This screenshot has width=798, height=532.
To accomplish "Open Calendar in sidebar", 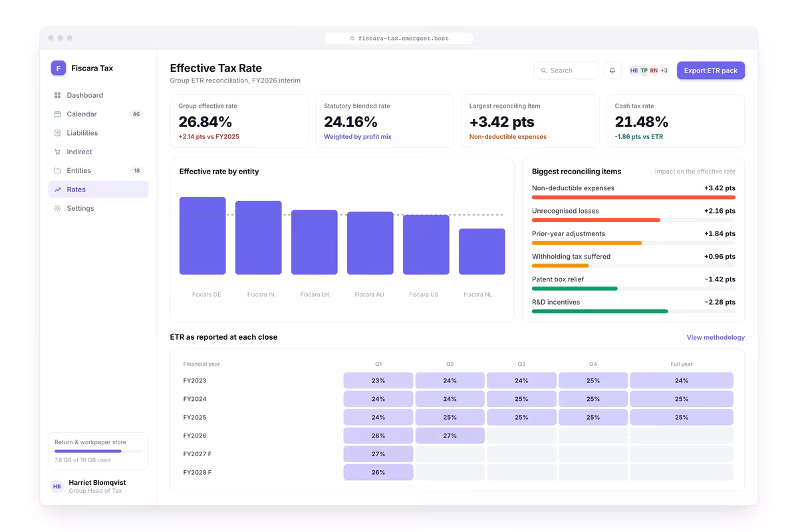I will [98, 114].
